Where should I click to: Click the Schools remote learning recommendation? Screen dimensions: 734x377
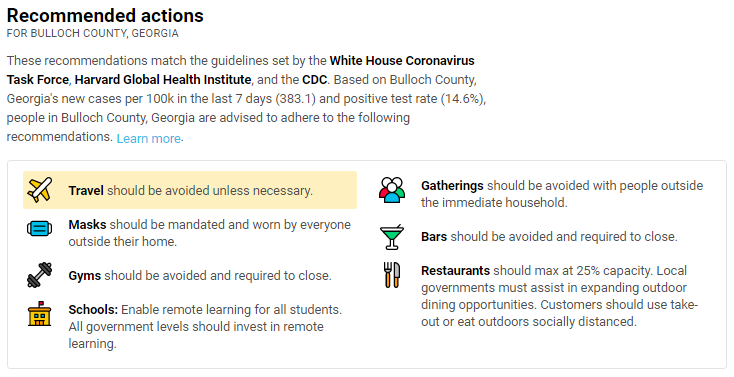205,326
